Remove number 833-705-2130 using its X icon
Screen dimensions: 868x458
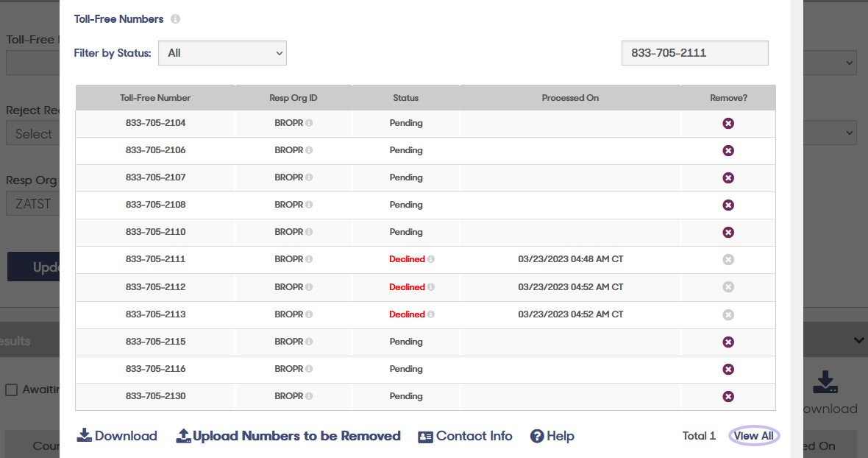[728, 396]
